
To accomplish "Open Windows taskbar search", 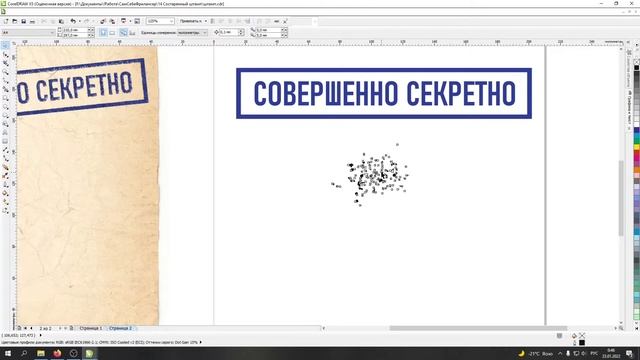I will tap(24, 353).
